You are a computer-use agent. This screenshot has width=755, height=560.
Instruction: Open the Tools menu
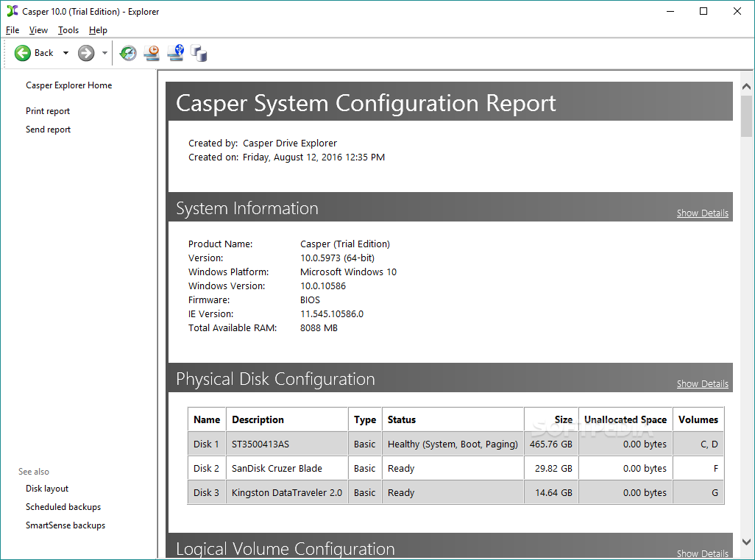(x=68, y=30)
